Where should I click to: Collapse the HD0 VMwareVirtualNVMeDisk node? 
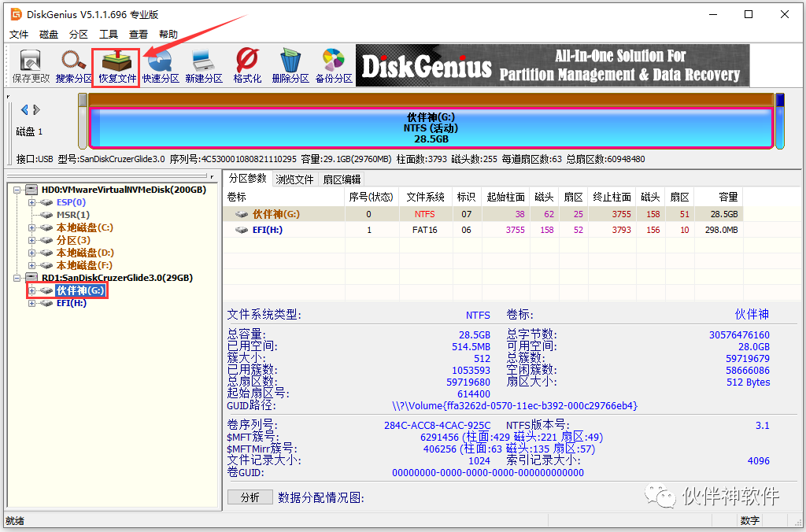(x=17, y=190)
